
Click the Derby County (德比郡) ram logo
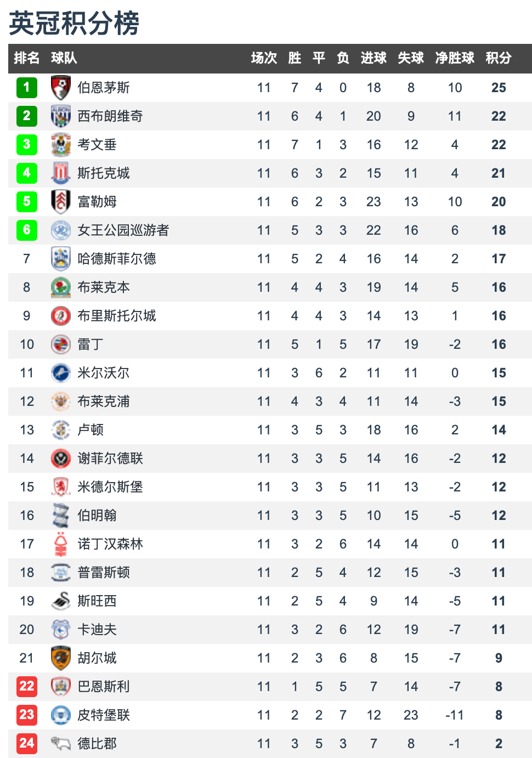pyautogui.click(x=61, y=744)
